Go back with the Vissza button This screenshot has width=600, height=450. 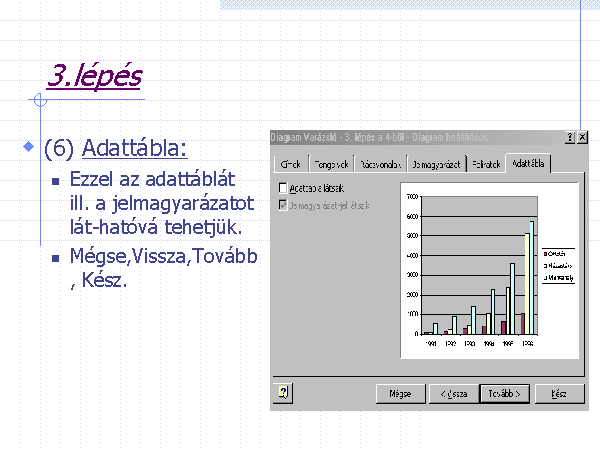[453, 394]
